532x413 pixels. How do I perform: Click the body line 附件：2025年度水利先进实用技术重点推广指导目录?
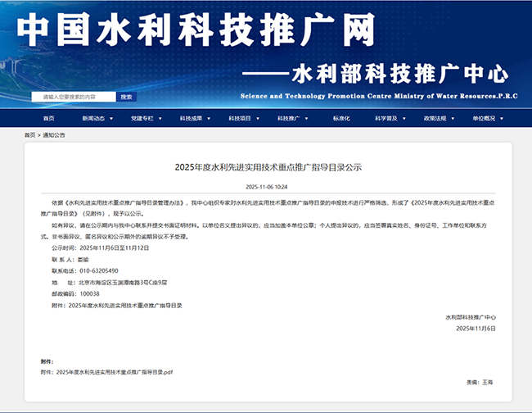(117, 306)
